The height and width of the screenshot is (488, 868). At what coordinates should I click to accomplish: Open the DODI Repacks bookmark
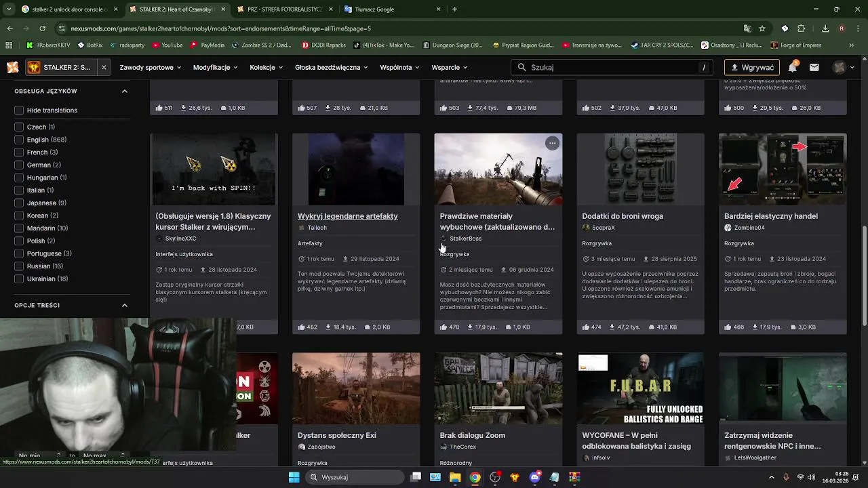coord(323,45)
